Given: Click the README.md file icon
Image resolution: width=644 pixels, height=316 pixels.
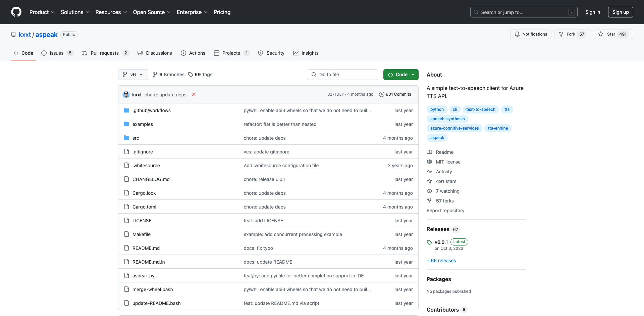Looking at the screenshot, I should [x=126, y=248].
